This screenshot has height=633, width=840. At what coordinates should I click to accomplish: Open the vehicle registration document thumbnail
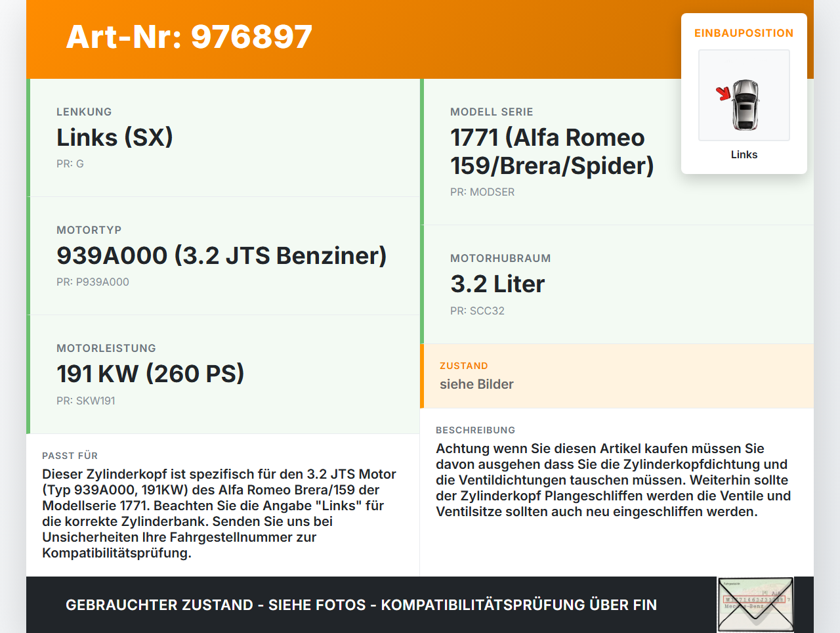(753, 603)
